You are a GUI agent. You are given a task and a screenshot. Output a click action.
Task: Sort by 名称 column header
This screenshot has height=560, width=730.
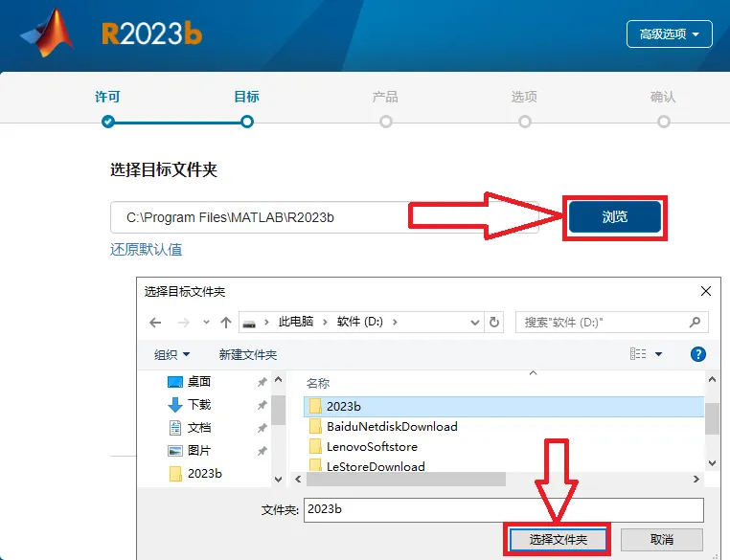[318, 383]
